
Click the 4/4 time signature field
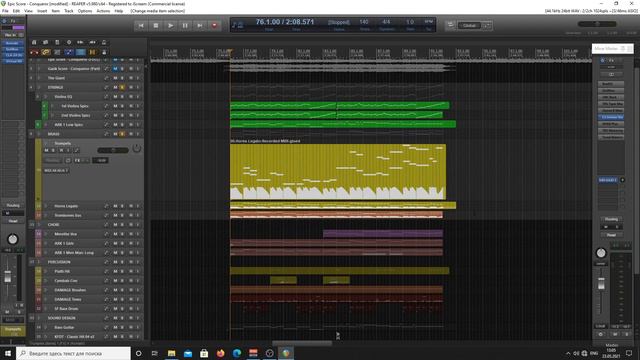tap(386, 22)
